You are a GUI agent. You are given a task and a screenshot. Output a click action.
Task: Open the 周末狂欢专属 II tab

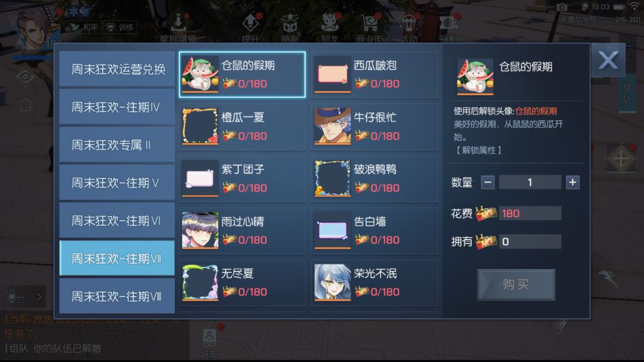point(117,145)
